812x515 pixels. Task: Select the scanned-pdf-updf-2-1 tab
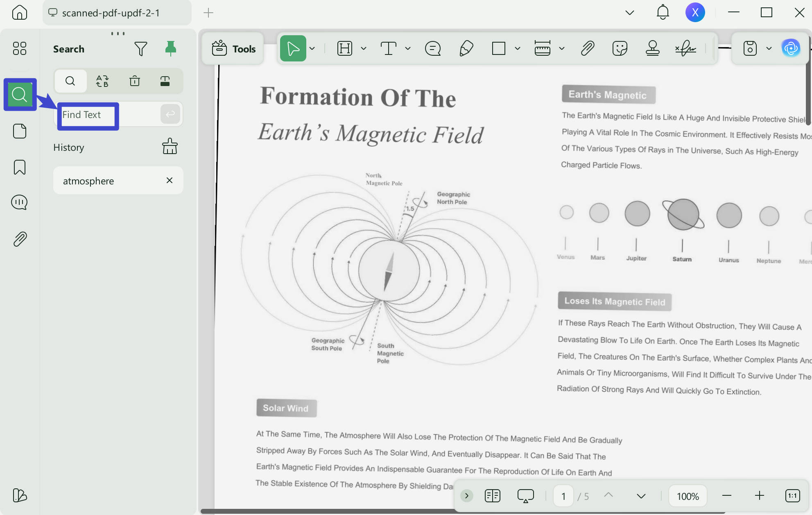tap(117, 13)
